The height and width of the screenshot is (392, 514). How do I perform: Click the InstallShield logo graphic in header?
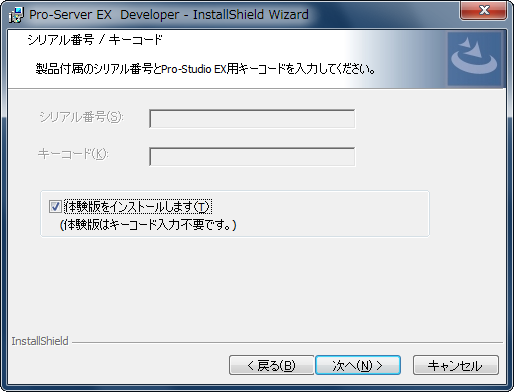[x=475, y=59]
